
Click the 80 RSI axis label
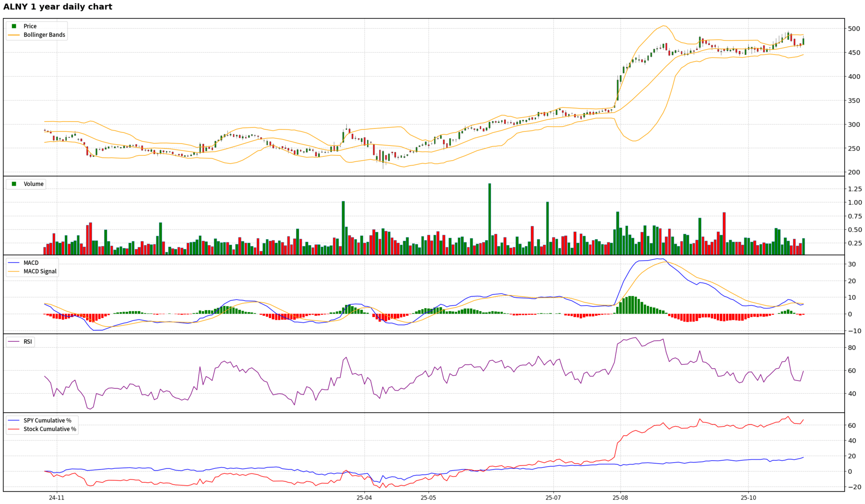(x=851, y=348)
